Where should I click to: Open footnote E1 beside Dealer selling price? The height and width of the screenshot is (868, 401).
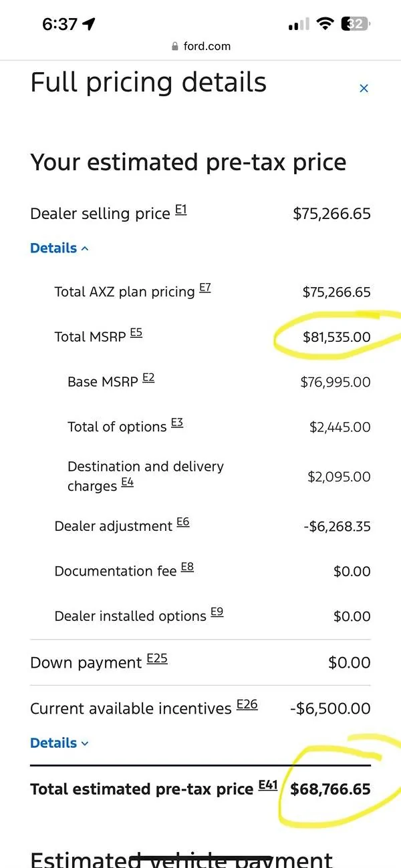point(180,210)
